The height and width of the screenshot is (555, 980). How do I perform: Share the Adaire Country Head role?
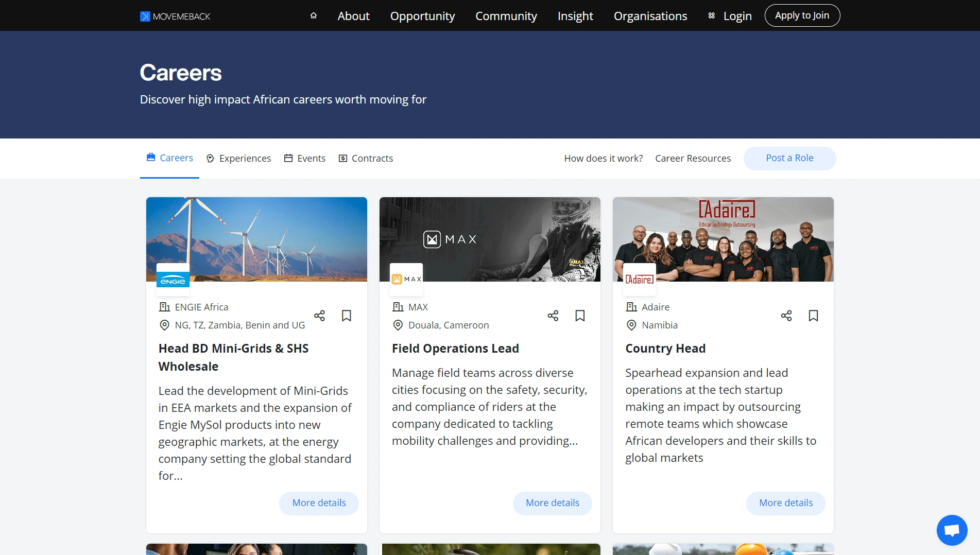[786, 316]
